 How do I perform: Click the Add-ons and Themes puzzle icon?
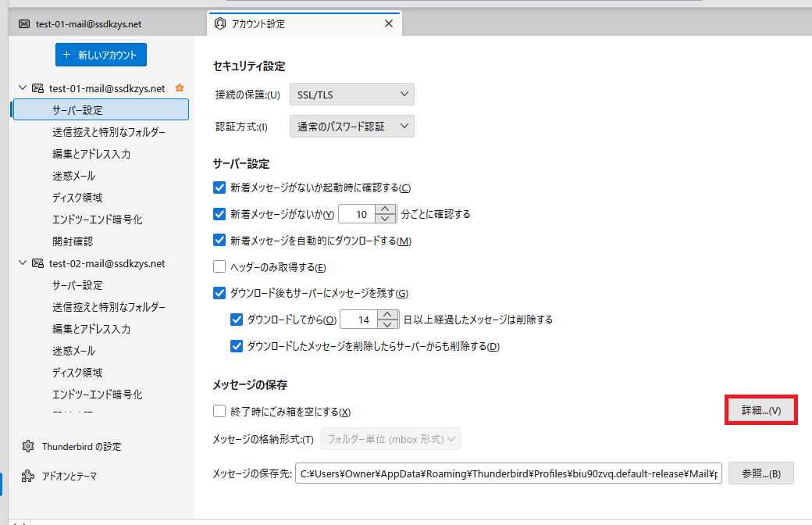click(28, 475)
